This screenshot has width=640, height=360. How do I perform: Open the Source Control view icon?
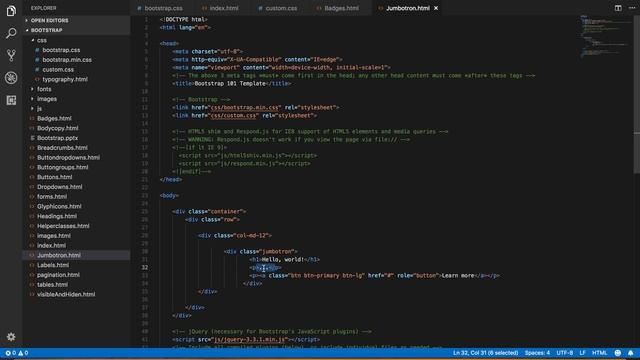(11, 55)
